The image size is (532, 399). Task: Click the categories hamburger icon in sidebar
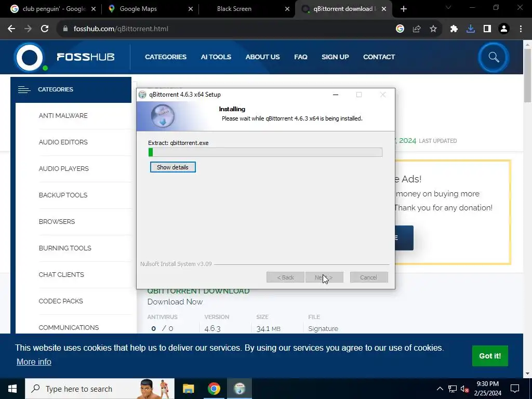[24, 89]
